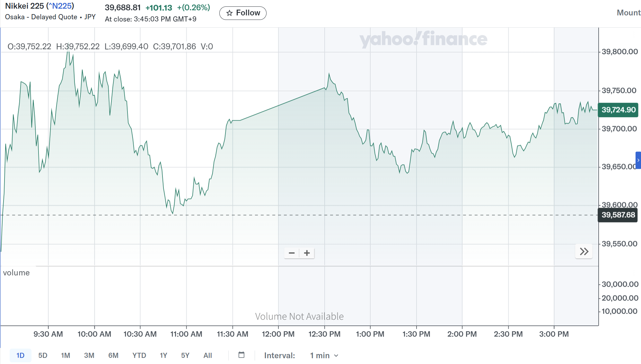
Task: Open the calendar date range picker
Action: [x=241, y=355]
